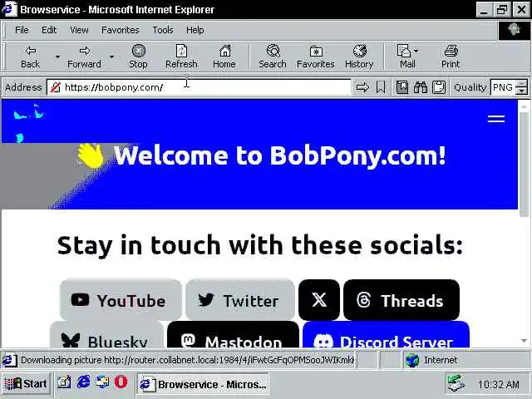Click the Go arrow next to address bar
The height and width of the screenshot is (399, 532).
362,87
